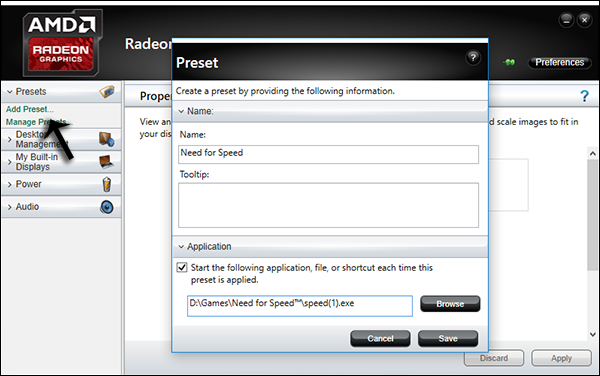Click the scrollbar up arrow in main panel

pyautogui.click(x=593, y=154)
